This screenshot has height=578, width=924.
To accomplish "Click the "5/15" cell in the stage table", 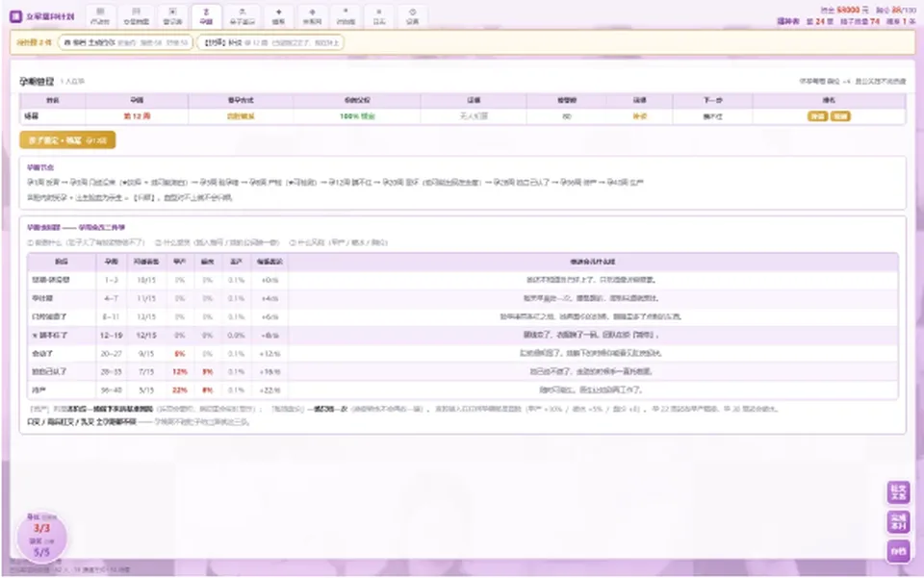I will click(x=146, y=390).
